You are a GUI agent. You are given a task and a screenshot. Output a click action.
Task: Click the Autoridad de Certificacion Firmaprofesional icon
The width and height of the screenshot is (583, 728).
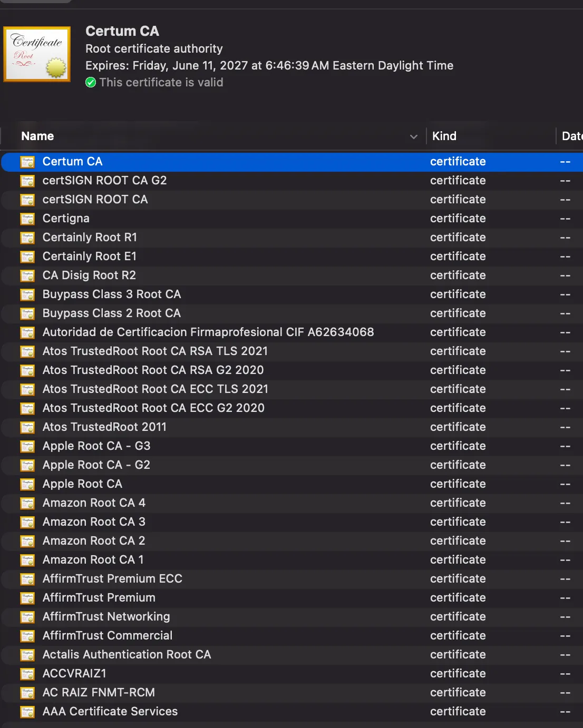click(27, 332)
